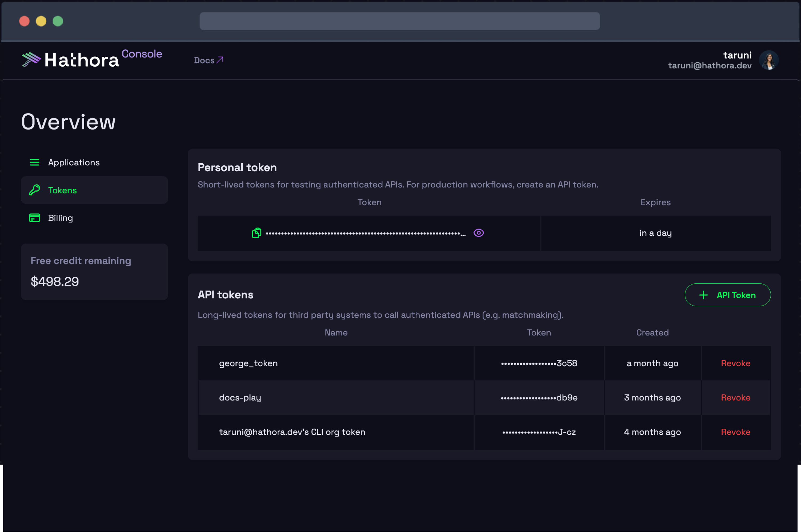Click the Personal token heading

[x=237, y=167]
